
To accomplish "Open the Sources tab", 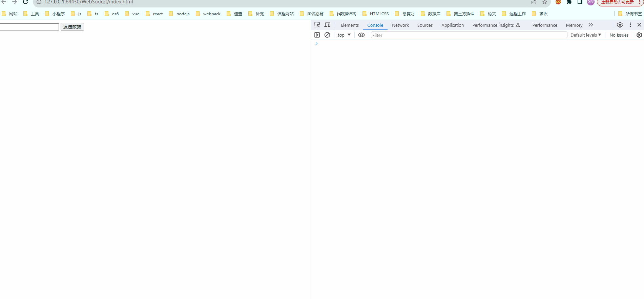I will pos(425,25).
